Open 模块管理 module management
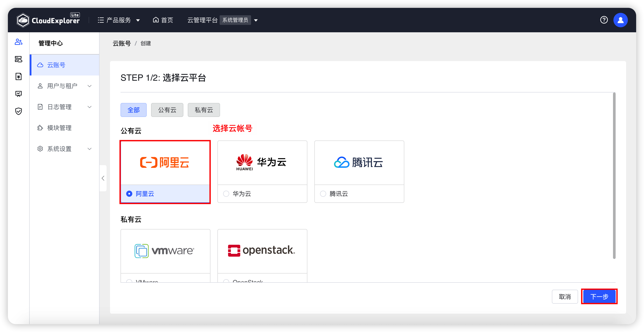Image resolution: width=644 pixels, height=332 pixels. tap(65, 128)
